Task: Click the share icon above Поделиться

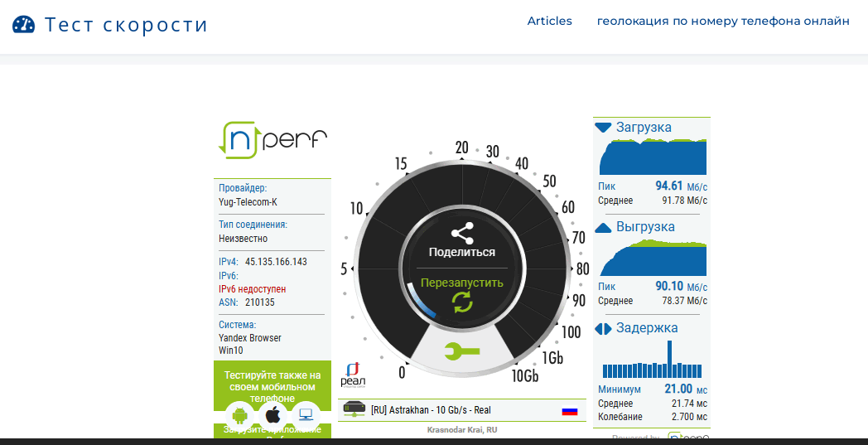Action: (x=461, y=234)
